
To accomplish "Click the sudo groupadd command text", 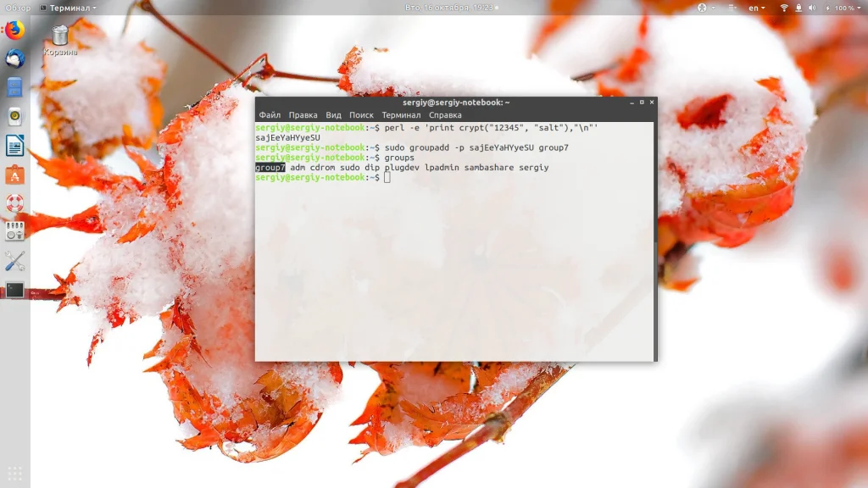I will click(x=476, y=147).
